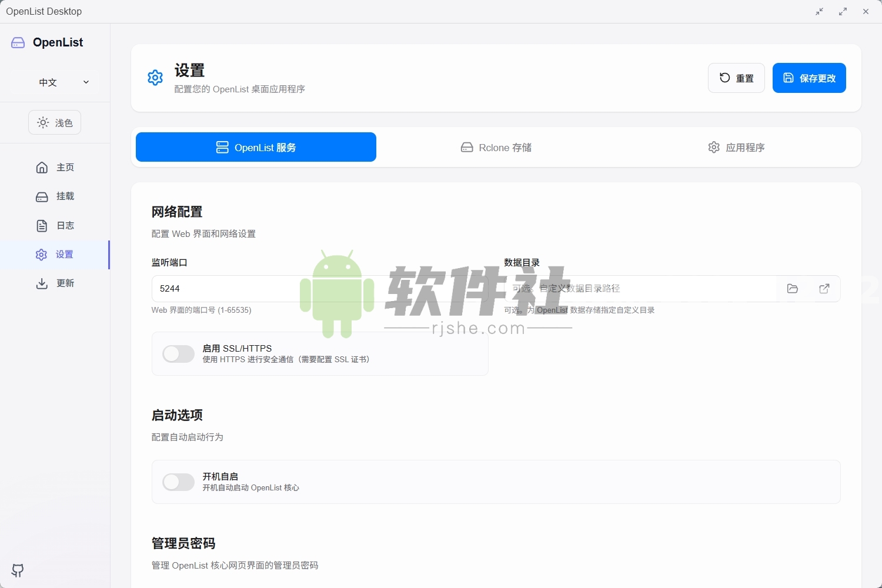Turn on 开机自启 startup toggle

click(178, 482)
